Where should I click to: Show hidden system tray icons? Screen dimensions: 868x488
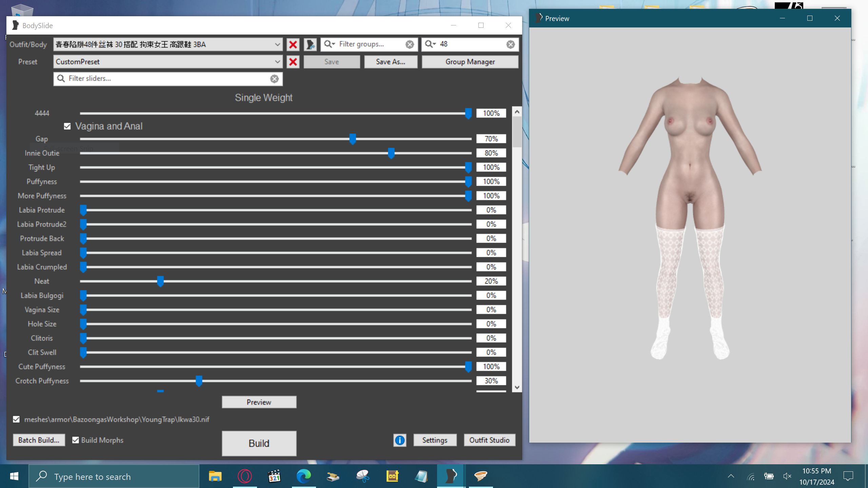731,476
